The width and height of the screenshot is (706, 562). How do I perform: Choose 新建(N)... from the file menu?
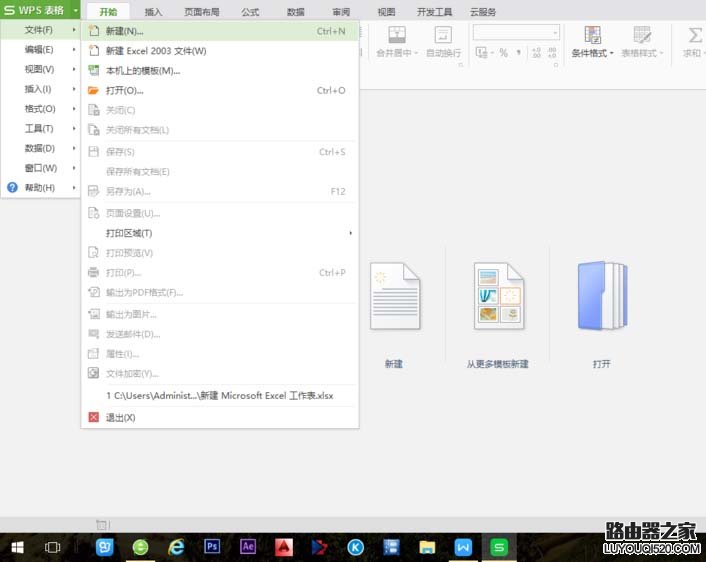[220, 31]
